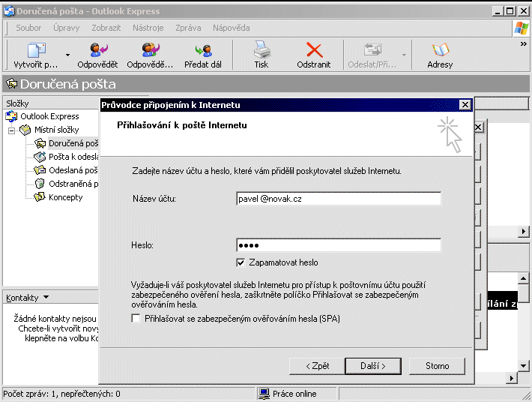Open the Zobrazit menu

(x=106, y=28)
